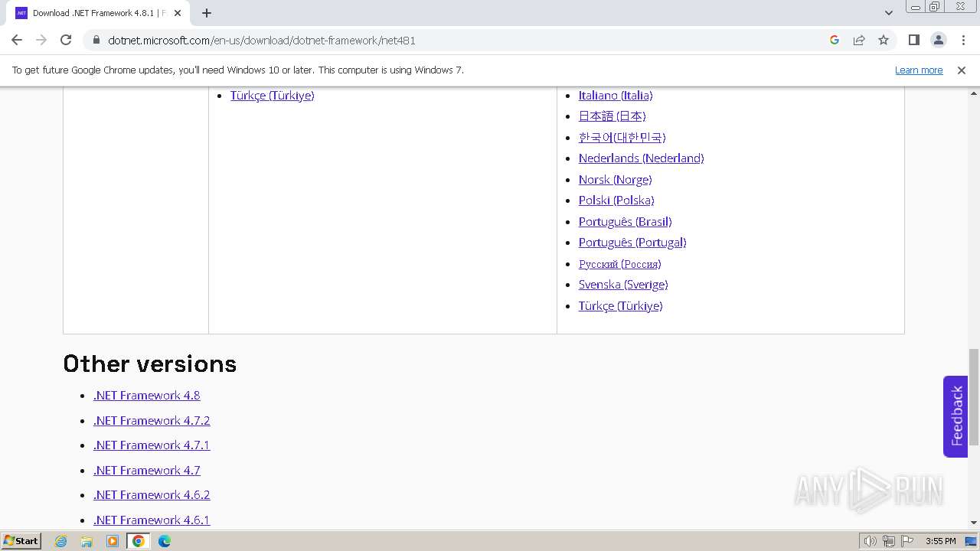The height and width of the screenshot is (551, 980).
Task: Open the left Türkçe (Türkiye) link
Action: [273, 95]
